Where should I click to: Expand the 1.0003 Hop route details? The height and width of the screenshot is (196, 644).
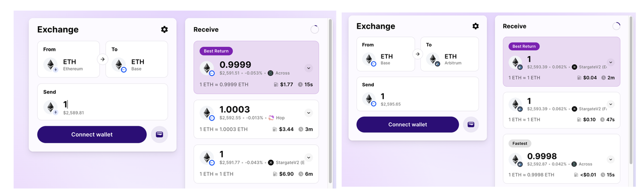pos(309,113)
